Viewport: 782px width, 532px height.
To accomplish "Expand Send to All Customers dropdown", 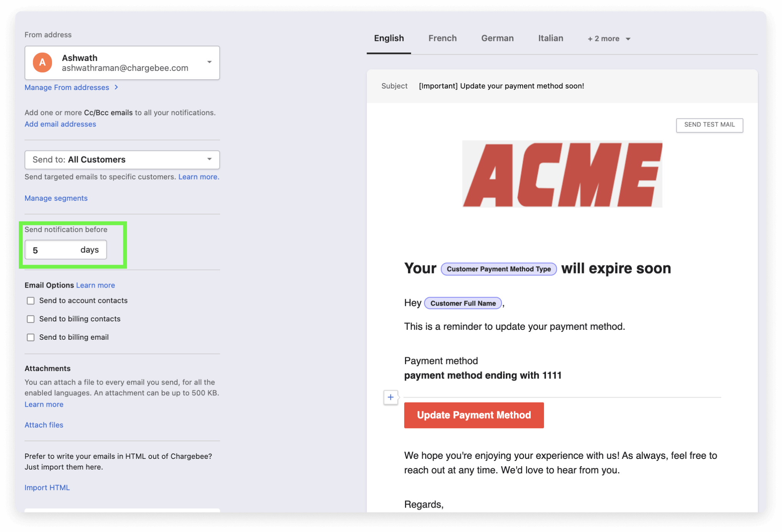I will point(209,159).
